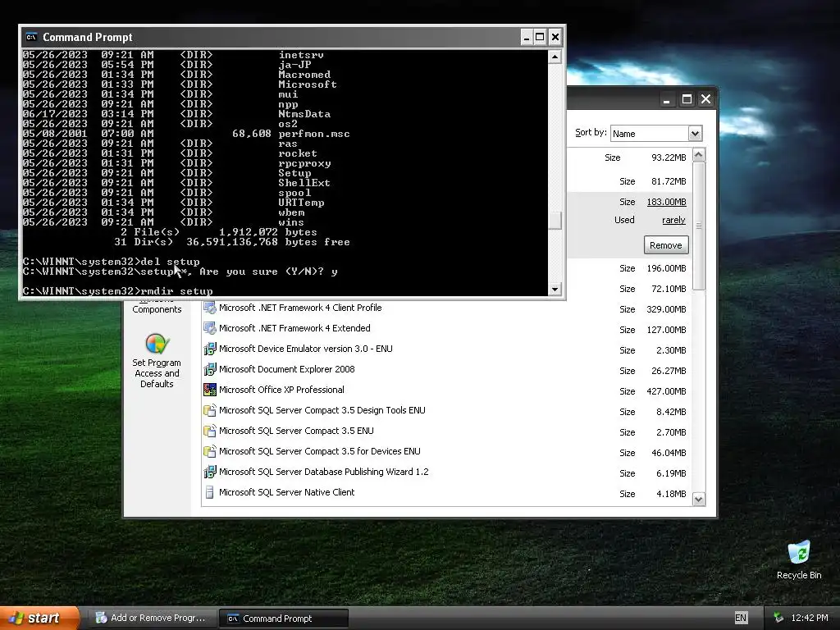Click Microsoft SQL Server Native Client icon
The width and height of the screenshot is (840, 630).
[x=210, y=492]
